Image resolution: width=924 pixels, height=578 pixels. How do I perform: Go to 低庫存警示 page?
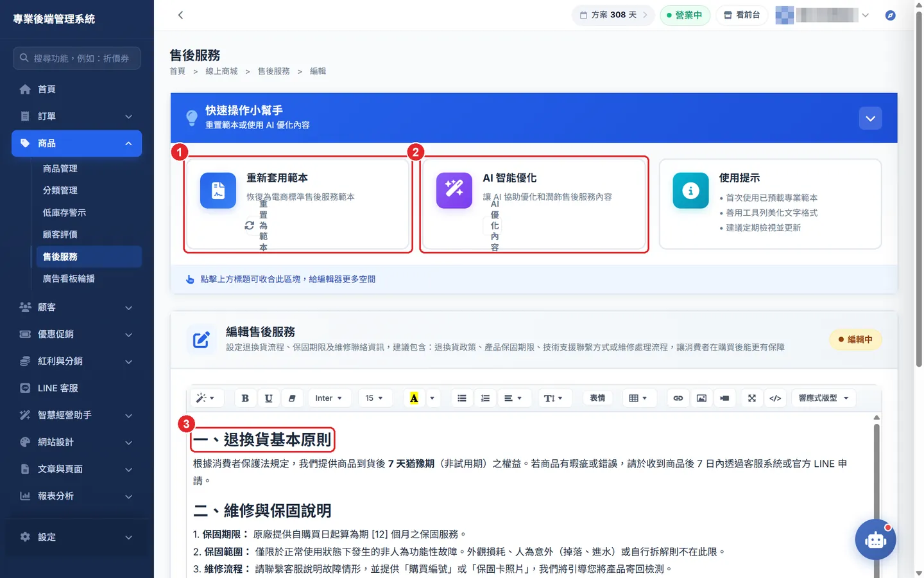tap(64, 213)
